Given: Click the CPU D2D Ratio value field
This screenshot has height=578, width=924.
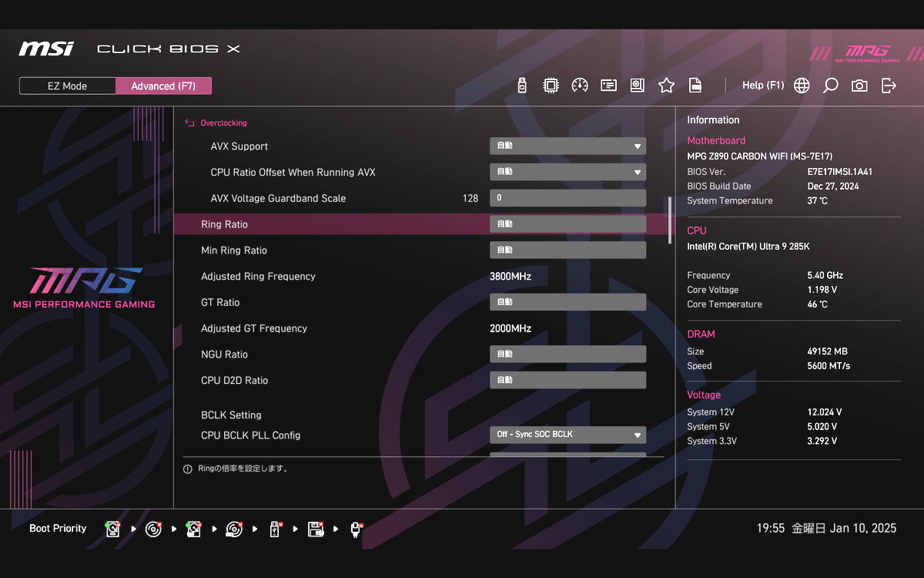Looking at the screenshot, I should pos(567,380).
